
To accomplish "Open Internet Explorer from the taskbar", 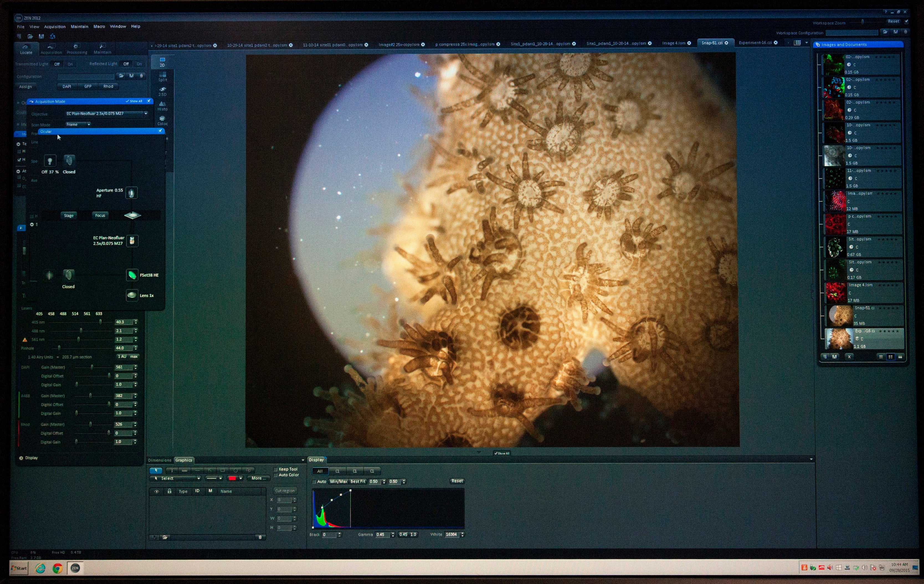I will point(40,568).
